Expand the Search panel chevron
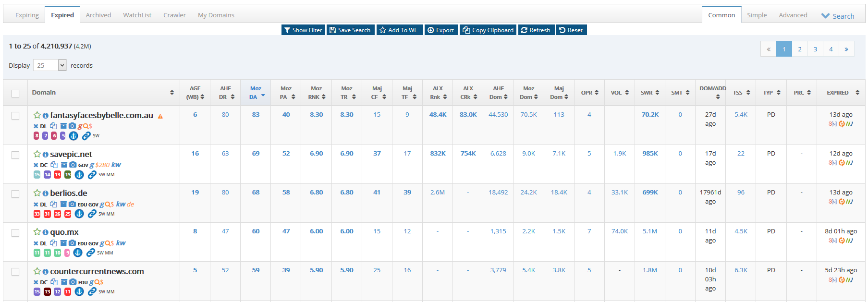The width and height of the screenshot is (868, 302). click(x=826, y=16)
